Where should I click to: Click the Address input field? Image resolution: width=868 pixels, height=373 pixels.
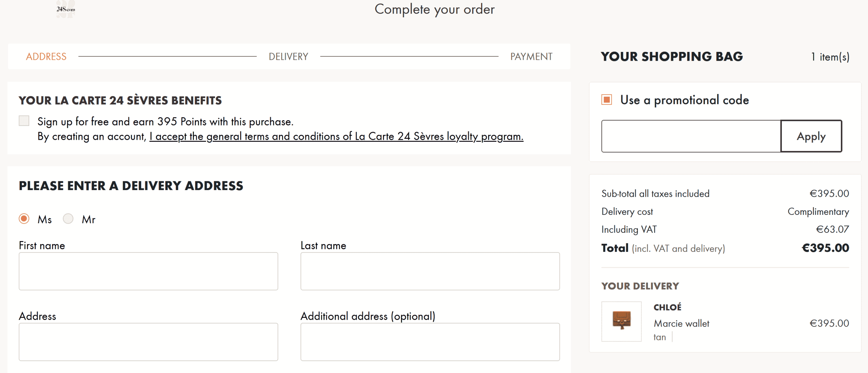coord(148,341)
